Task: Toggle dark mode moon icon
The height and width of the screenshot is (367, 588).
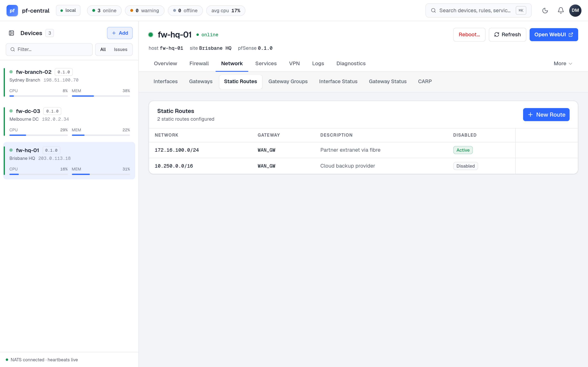Action: [545, 10]
